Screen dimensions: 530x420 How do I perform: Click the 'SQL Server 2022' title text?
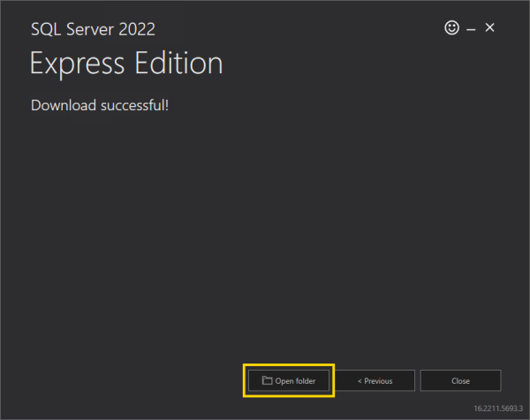(93, 29)
